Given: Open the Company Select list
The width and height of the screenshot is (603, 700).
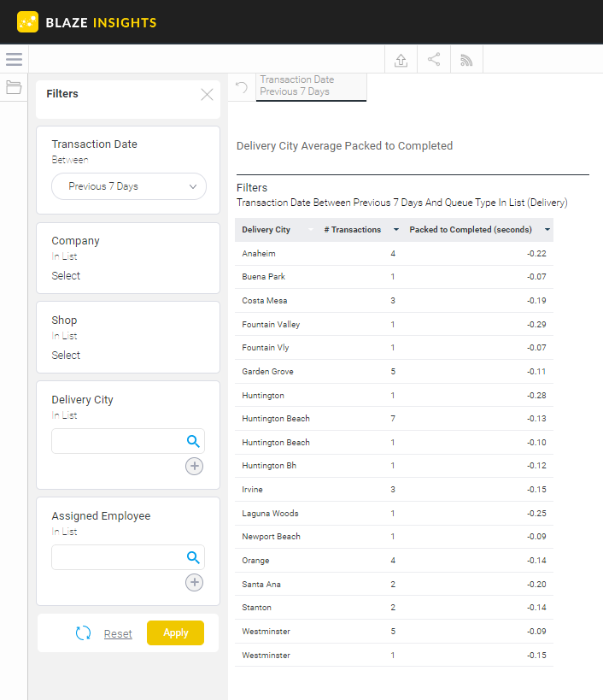Looking at the screenshot, I should pyautogui.click(x=66, y=275).
